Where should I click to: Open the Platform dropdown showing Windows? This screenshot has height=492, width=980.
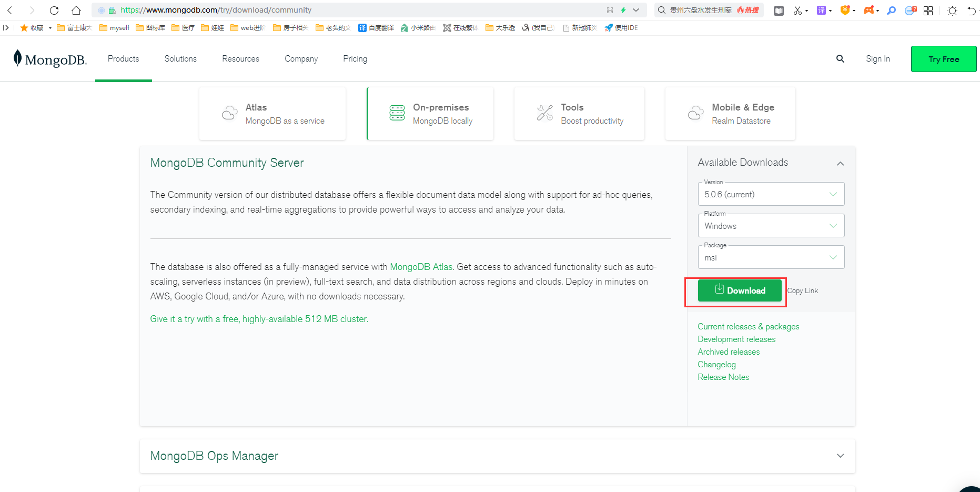[x=771, y=226]
